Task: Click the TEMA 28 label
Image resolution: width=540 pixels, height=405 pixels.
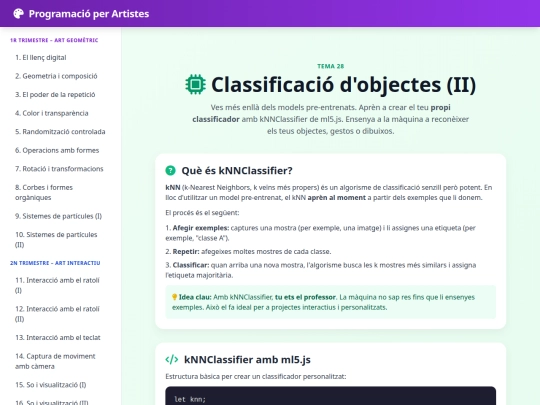Action: pyautogui.click(x=331, y=66)
